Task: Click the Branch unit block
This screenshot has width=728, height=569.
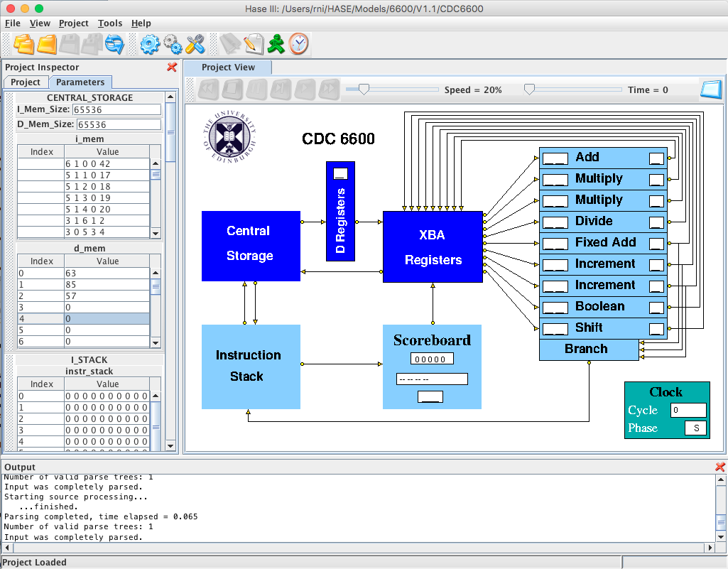Action: click(589, 349)
